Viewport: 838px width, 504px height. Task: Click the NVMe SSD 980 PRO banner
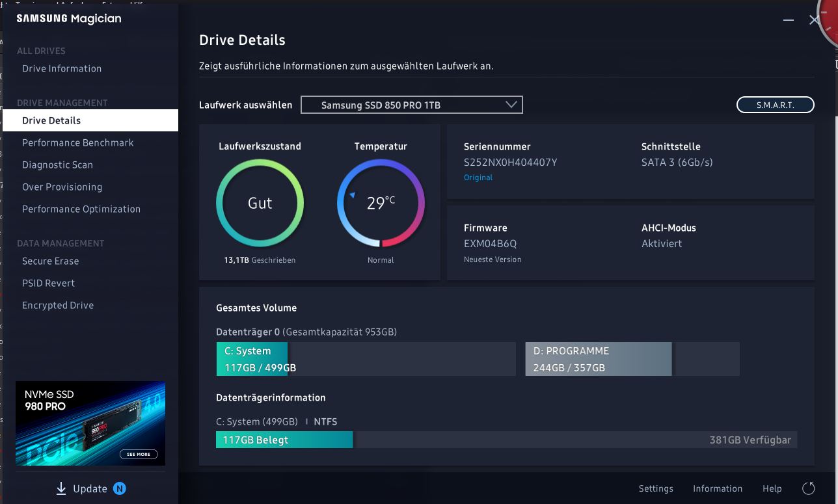tap(90, 423)
